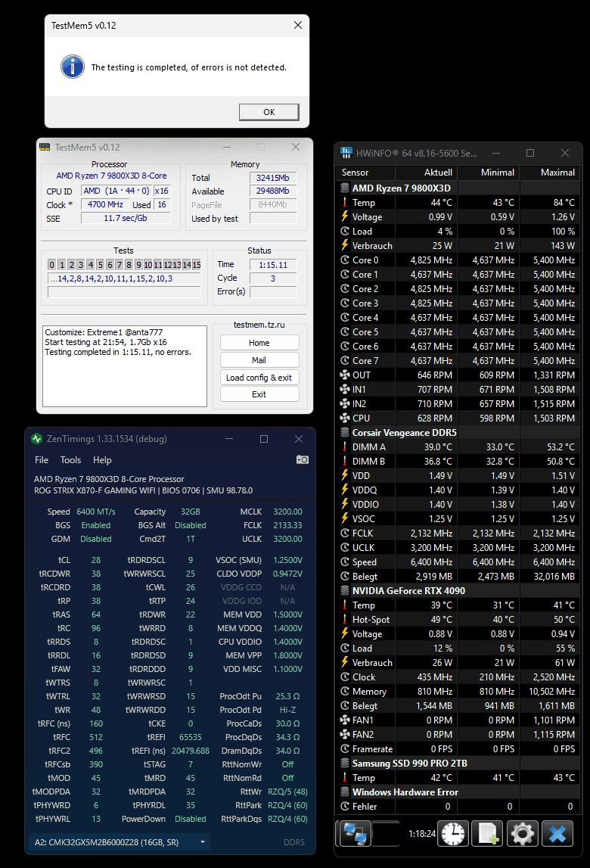Click the IN1 fan icon in HWiNFO
The width and height of the screenshot is (590, 868).
pyautogui.click(x=345, y=389)
